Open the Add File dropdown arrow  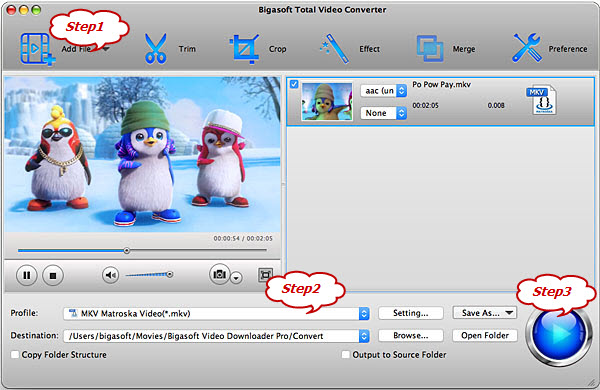pyautogui.click(x=106, y=49)
